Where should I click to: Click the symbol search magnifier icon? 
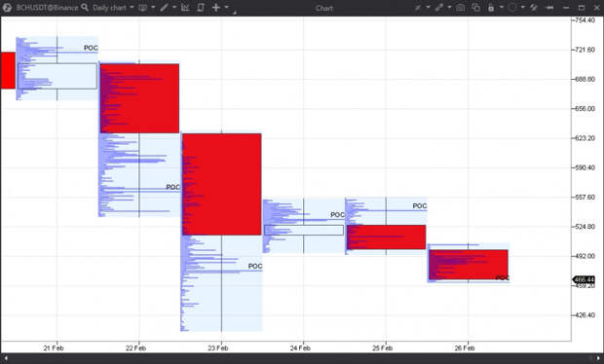coord(85,8)
